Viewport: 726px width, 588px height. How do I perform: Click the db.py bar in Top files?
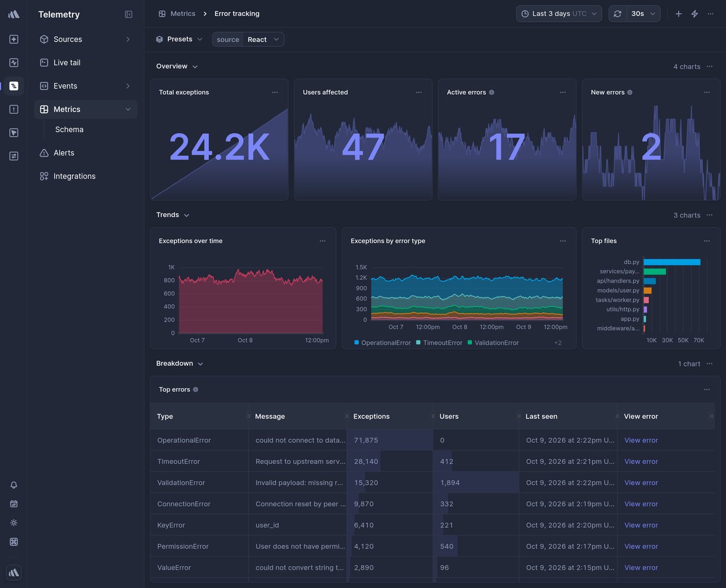(672, 262)
